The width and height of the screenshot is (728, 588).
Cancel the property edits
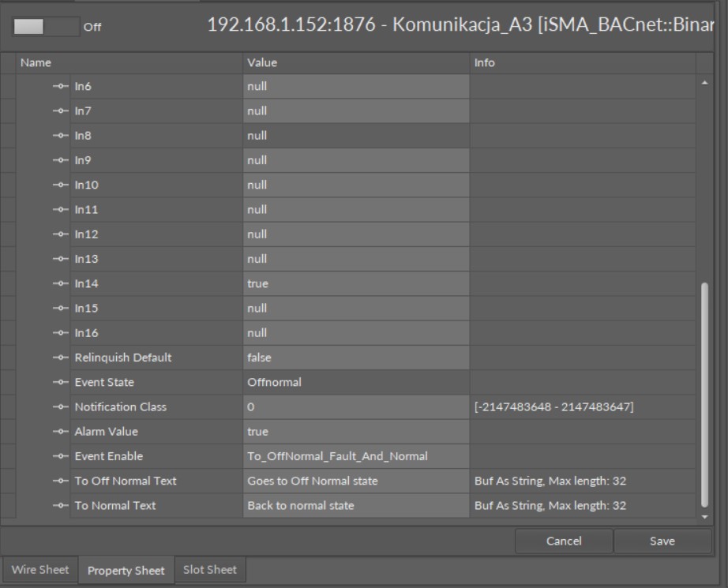[565, 541]
